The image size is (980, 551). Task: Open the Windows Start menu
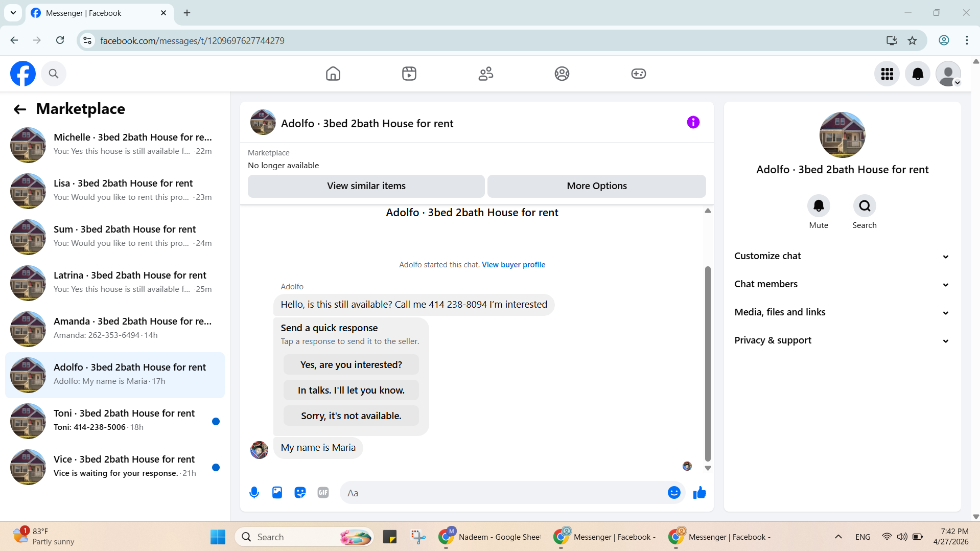(218, 537)
